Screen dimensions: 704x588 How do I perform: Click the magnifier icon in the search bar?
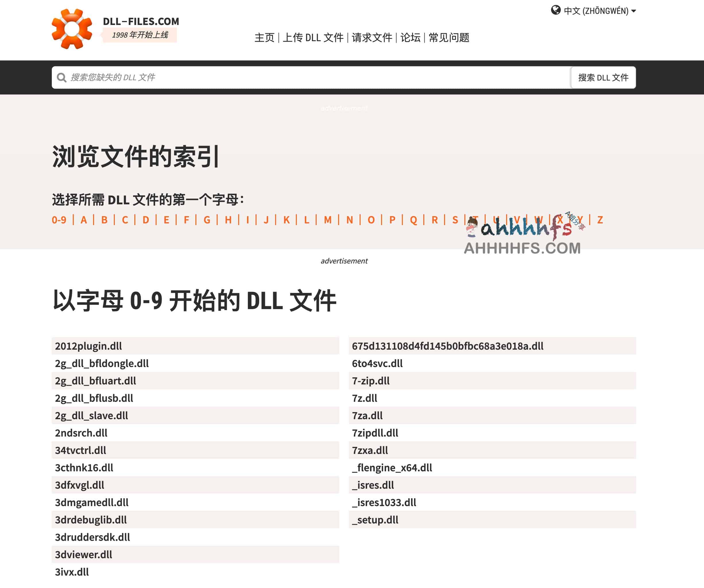click(x=62, y=78)
